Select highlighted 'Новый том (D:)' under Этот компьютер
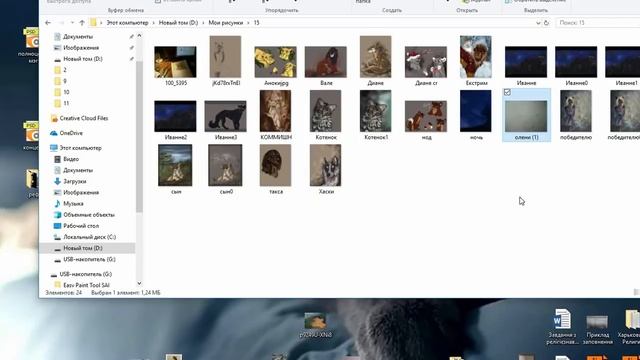Viewport: 640px width, 360px height. 82,248
